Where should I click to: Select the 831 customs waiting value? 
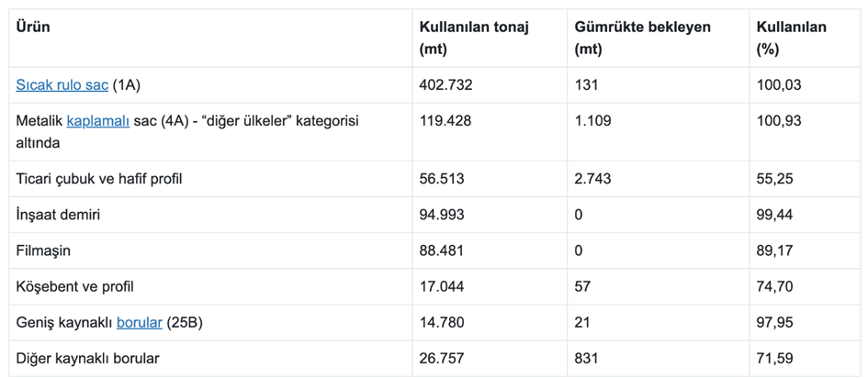587,358
